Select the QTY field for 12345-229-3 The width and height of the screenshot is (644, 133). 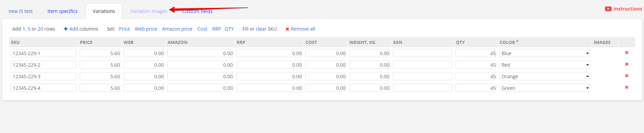[x=476, y=76]
